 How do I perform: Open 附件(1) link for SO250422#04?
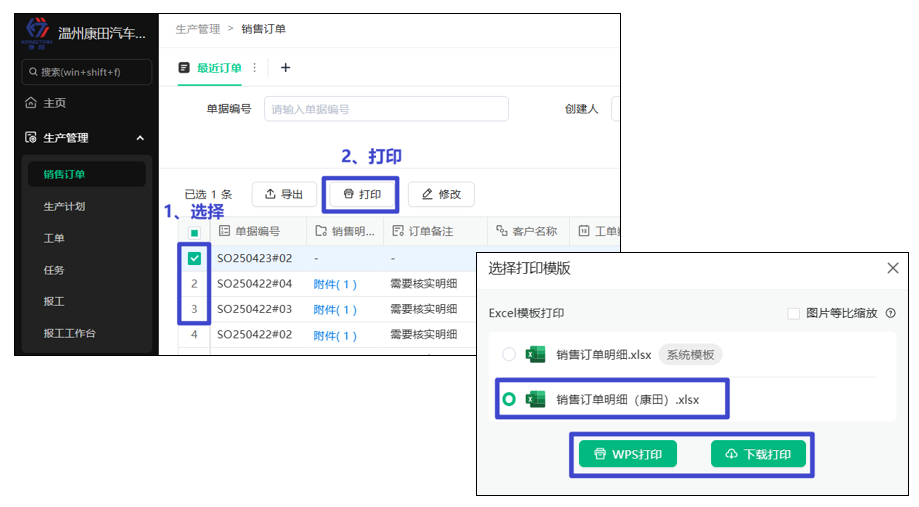[335, 284]
